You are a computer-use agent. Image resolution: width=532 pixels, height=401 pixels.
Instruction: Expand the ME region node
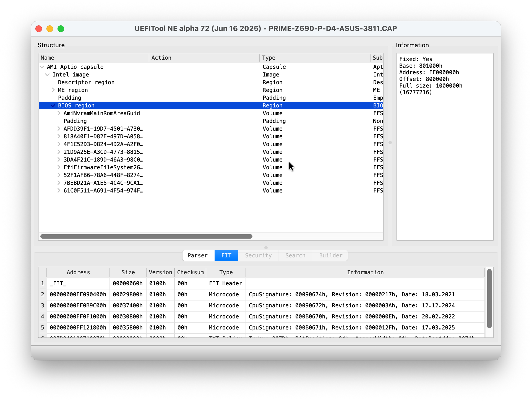53,90
